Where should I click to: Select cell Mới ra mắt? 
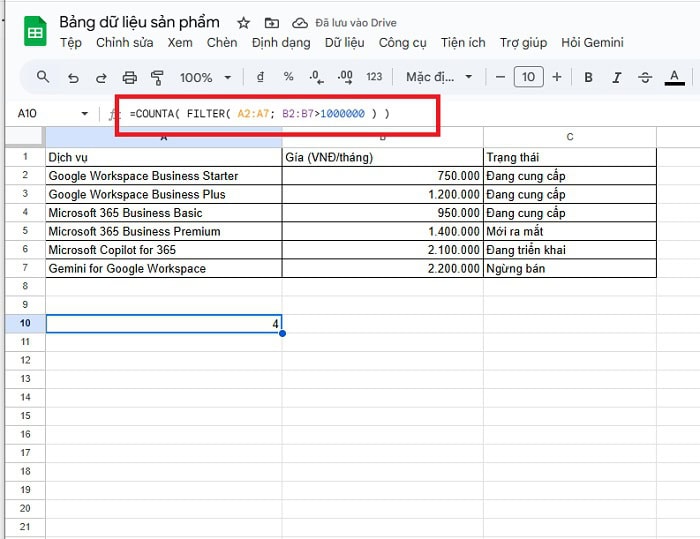(570, 231)
